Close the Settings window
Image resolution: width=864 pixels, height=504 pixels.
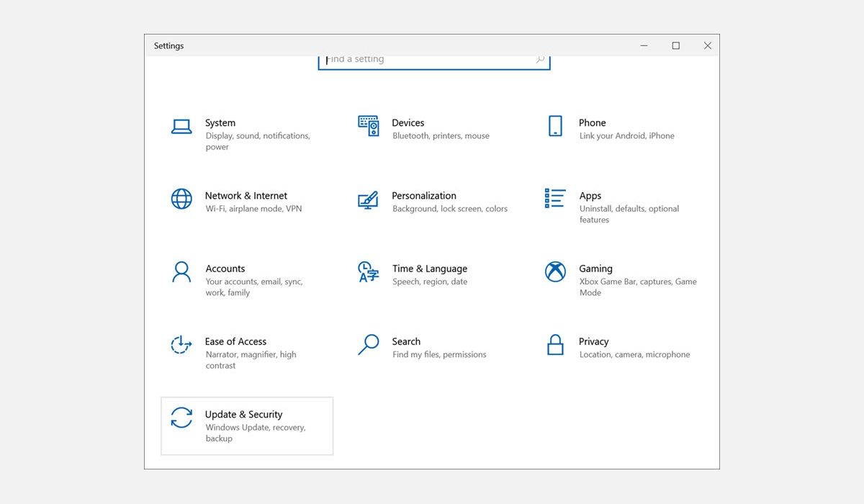[x=707, y=46]
